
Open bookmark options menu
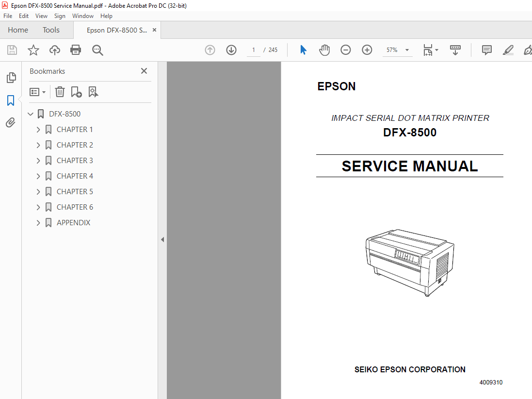click(37, 92)
